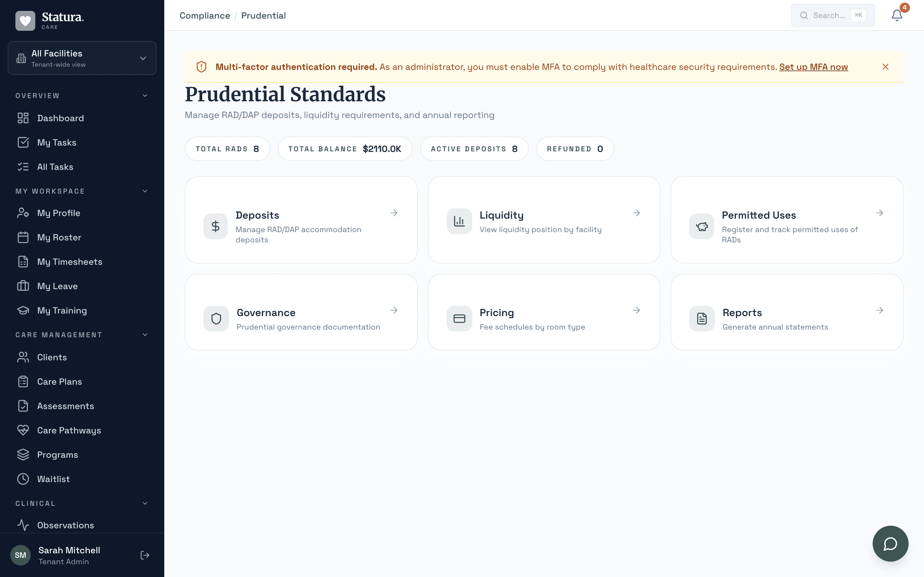Click the Statura Care heart logo

tap(25, 21)
